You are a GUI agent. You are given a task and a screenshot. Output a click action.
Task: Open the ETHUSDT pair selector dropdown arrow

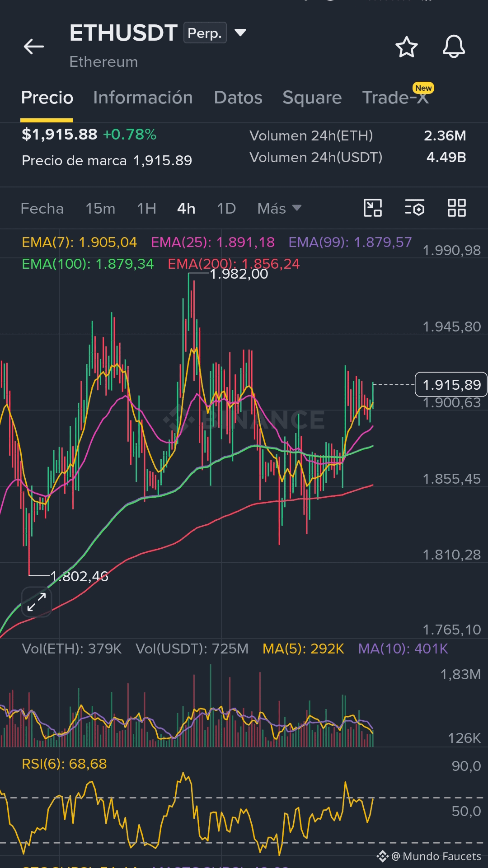pos(240,33)
